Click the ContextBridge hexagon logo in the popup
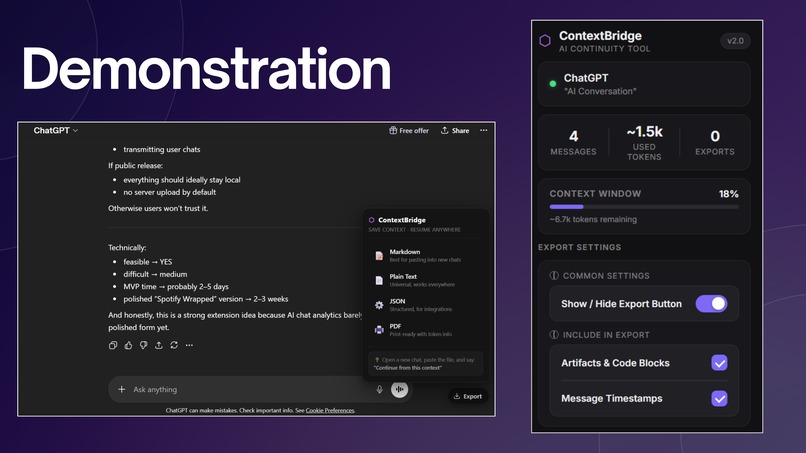Image resolution: width=806 pixels, height=453 pixels. pos(371,220)
